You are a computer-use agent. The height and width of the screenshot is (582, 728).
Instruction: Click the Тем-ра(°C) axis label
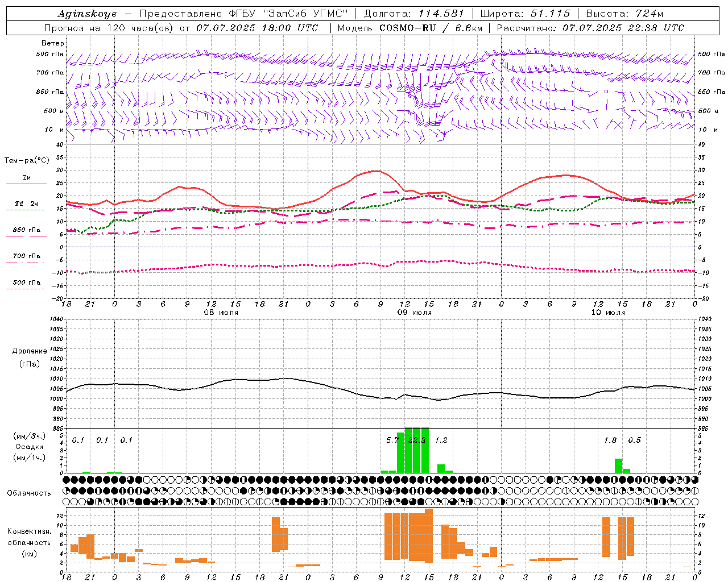tap(27, 161)
